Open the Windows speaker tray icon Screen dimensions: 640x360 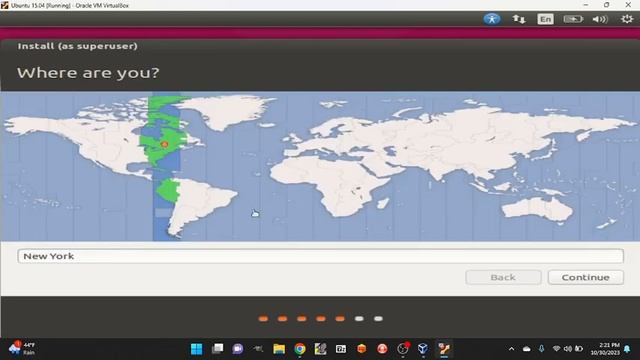click(x=568, y=349)
